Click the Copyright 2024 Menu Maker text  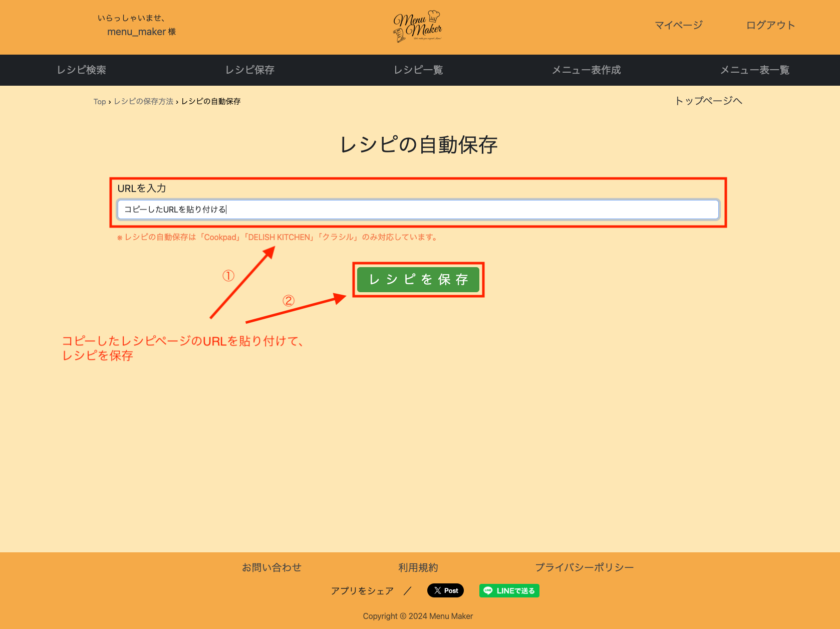point(418,616)
